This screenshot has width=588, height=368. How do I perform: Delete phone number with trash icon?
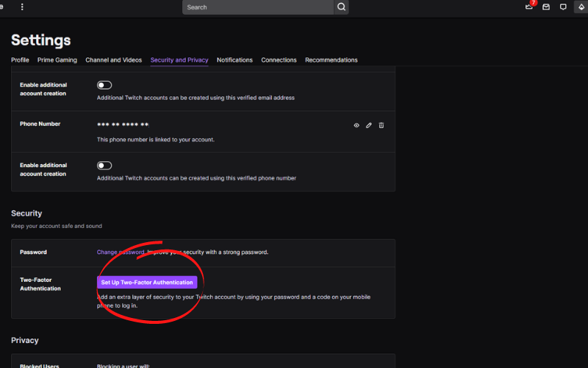coord(381,125)
